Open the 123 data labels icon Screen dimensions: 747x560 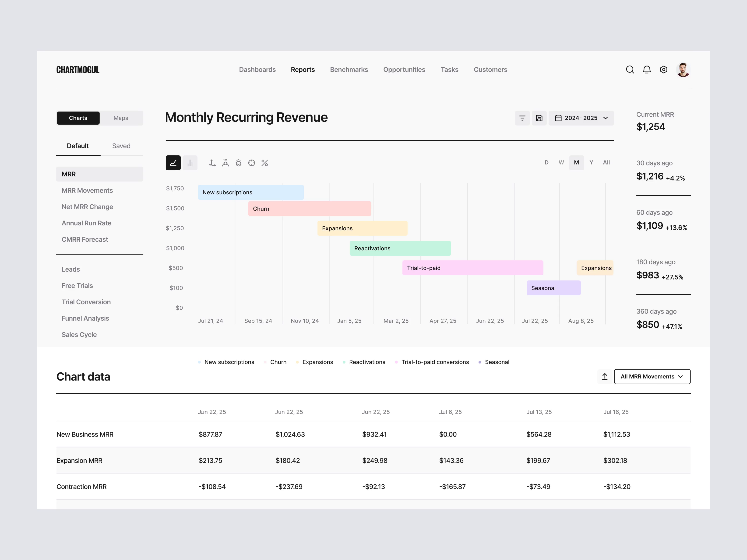pos(225,163)
